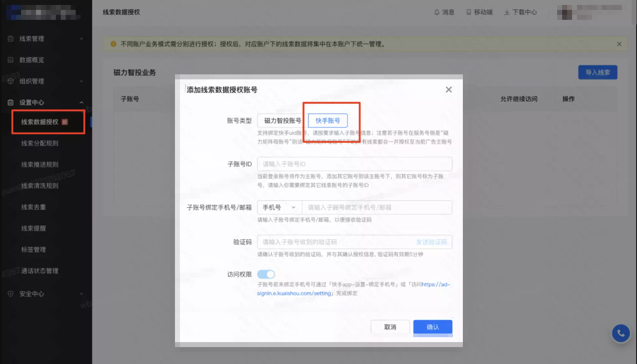The height and width of the screenshot is (364, 637).
Task: Click the floating phone support icon
Action: click(620, 333)
